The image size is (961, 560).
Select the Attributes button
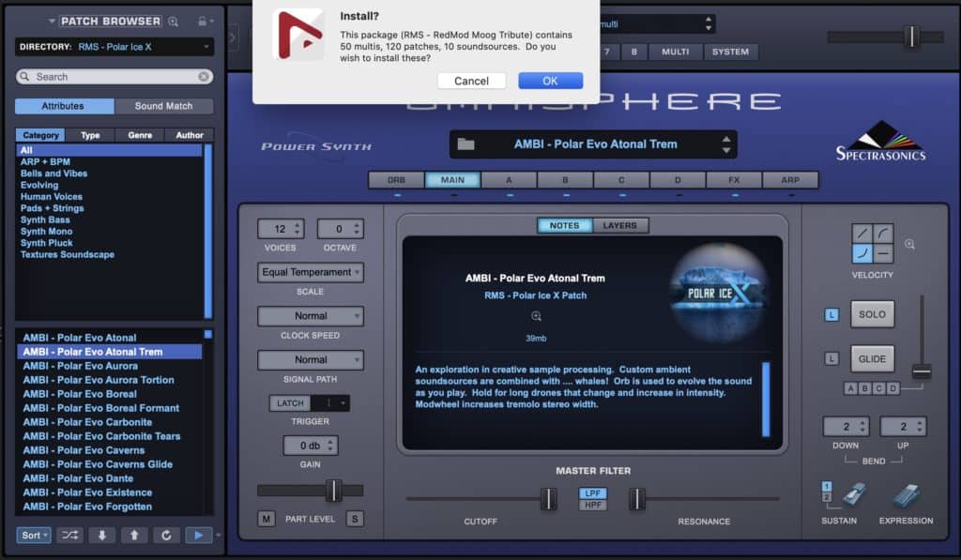[x=63, y=106]
